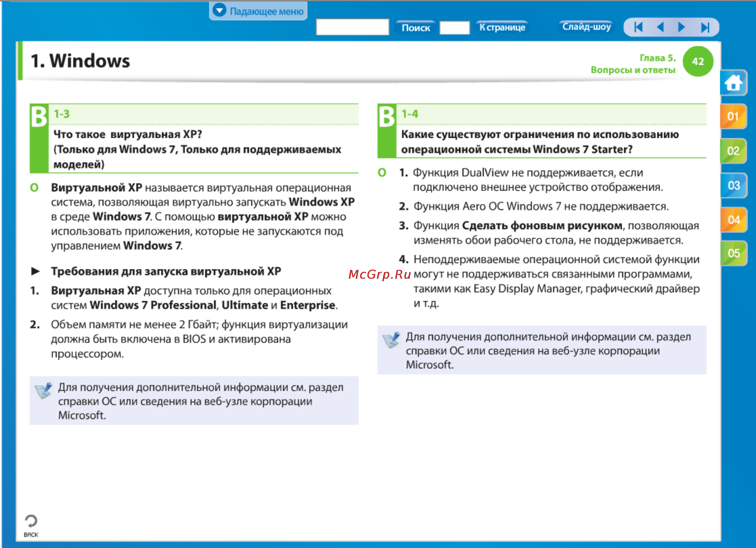Image resolution: width=756 pixels, height=548 pixels.
Task: Click the note icon in right note box
Action: click(x=391, y=340)
